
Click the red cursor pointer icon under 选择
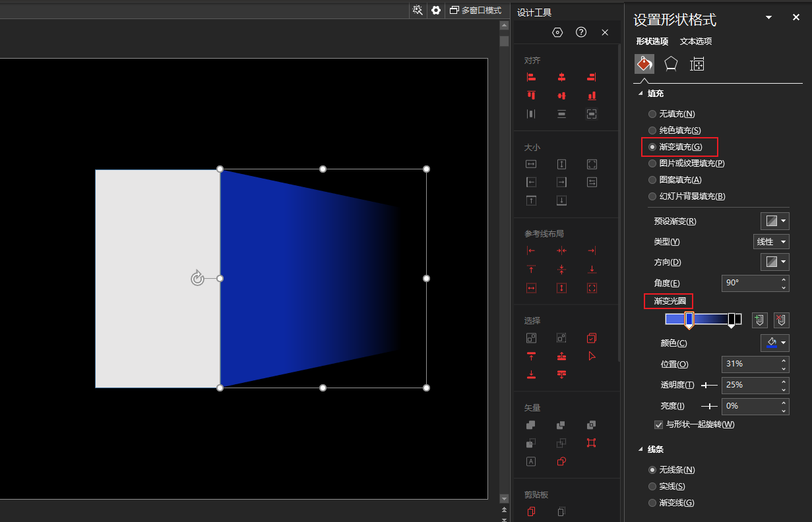point(592,356)
